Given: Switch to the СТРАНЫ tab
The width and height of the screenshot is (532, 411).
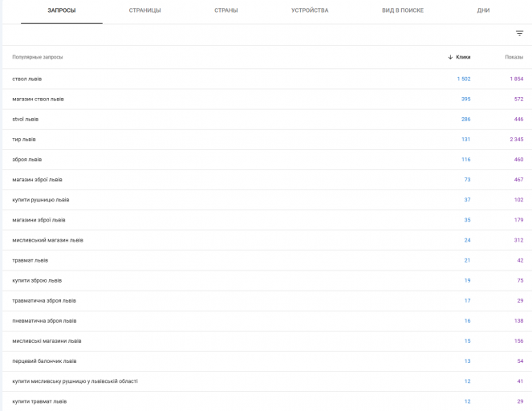Looking at the screenshot, I should tap(226, 10).
